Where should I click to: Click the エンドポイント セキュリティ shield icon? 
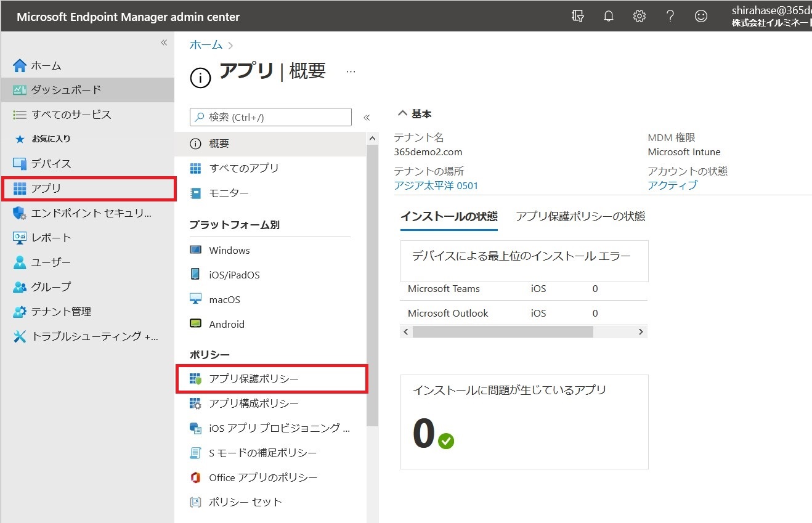[x=20, y=213]
